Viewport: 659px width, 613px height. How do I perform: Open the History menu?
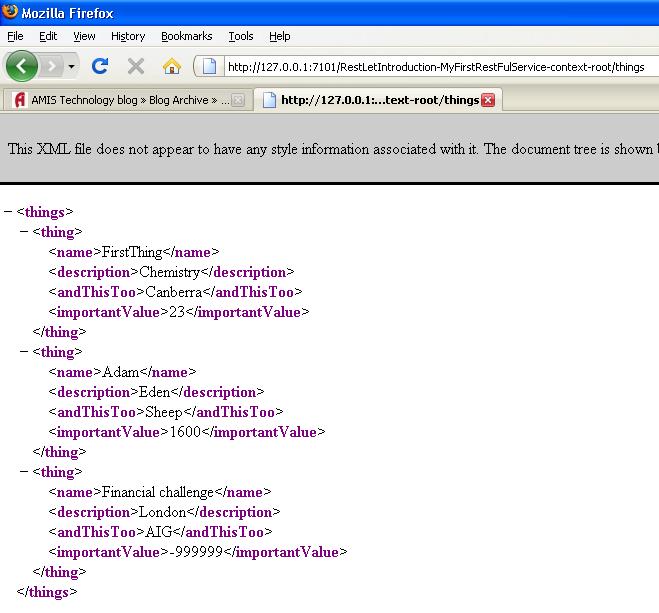(128, 36)
